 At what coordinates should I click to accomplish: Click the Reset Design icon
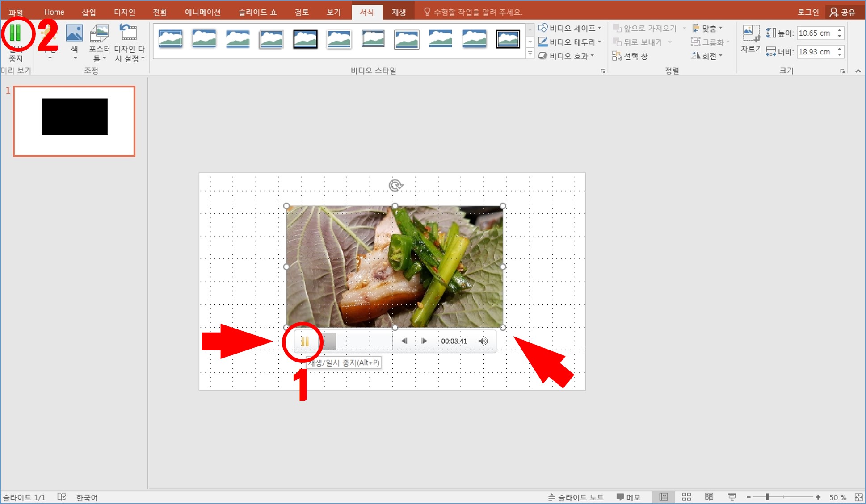click(129, 33)
